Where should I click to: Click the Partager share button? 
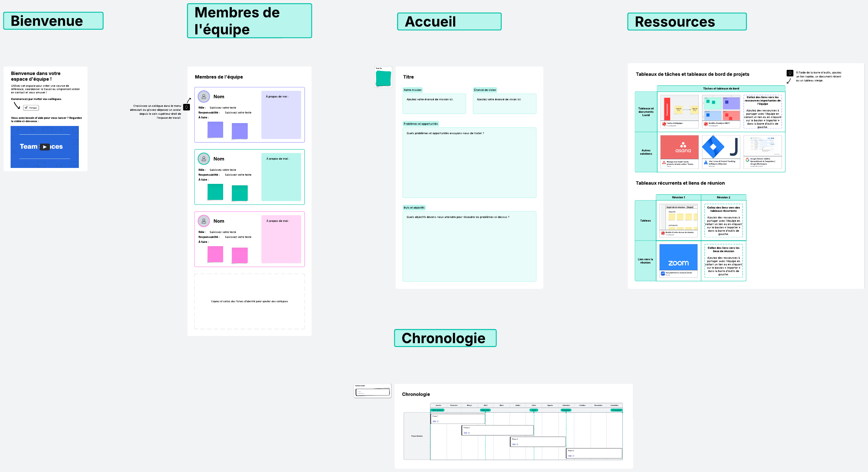pyautogui.click(x=31, y=108)
